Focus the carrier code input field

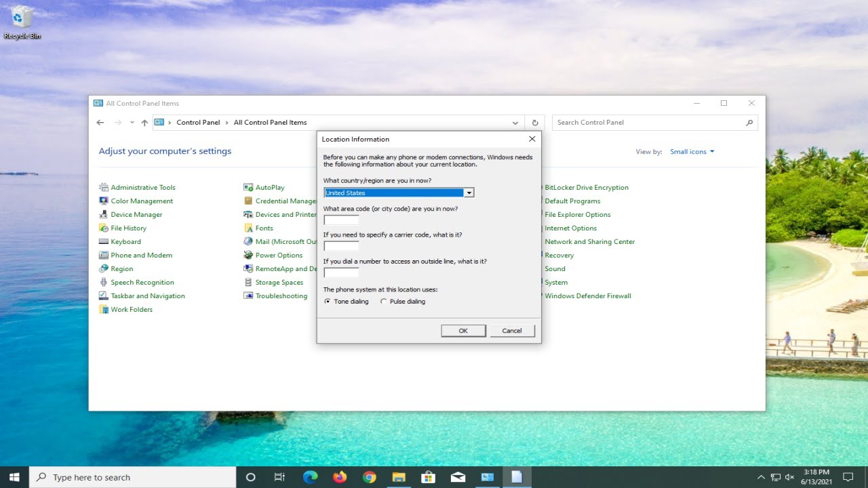coord(342,246)
